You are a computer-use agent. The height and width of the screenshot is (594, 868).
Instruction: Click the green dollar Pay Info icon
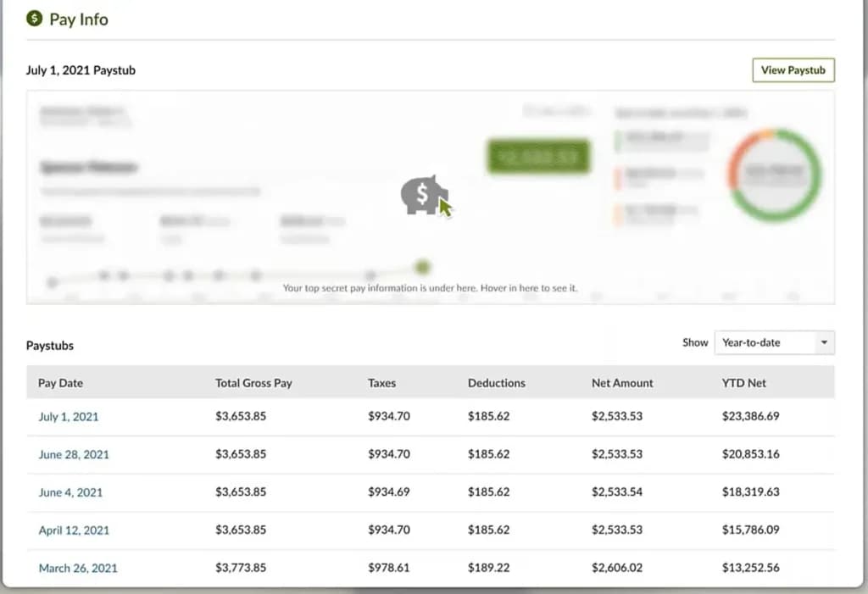click(34, 19)
